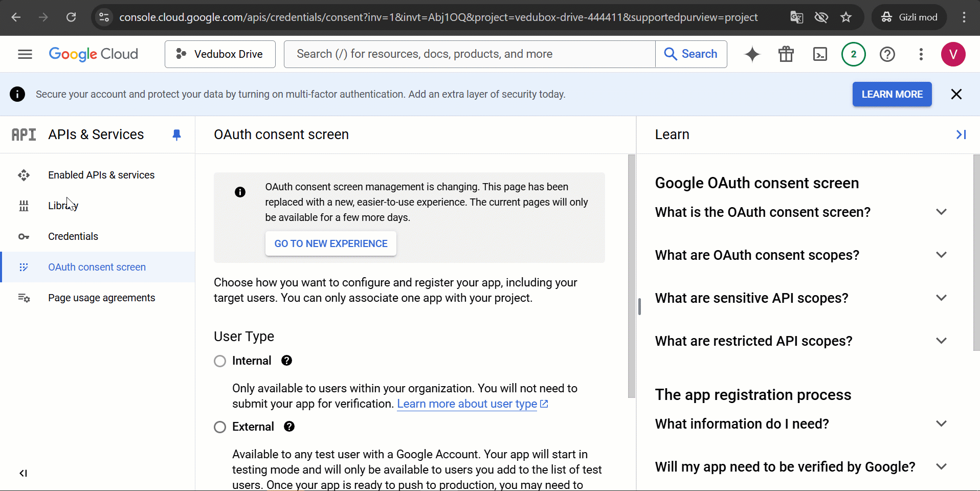The height and width of the screenshot is (491, 980).
Task: Open the free trial gift icon
Action: [786, 54]
